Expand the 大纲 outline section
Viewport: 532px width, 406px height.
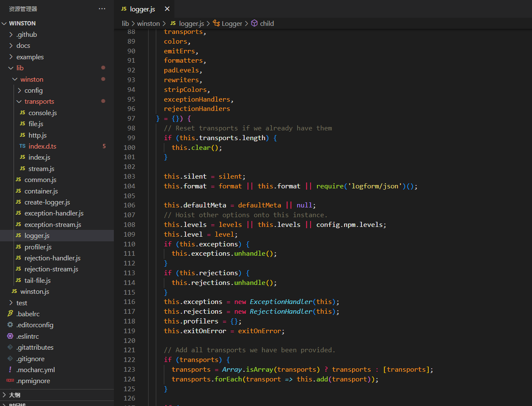14,395
